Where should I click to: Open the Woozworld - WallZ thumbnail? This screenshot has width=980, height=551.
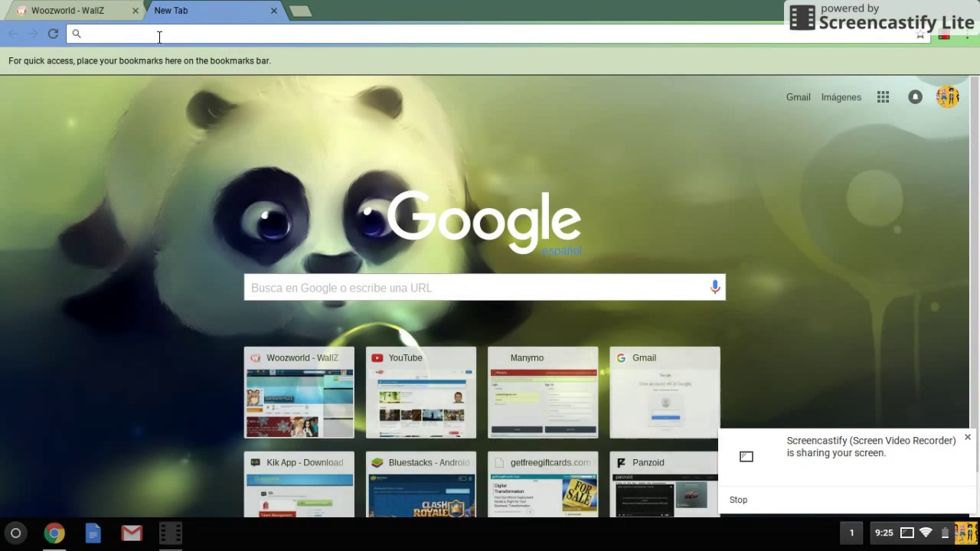[x=299, y=393]
